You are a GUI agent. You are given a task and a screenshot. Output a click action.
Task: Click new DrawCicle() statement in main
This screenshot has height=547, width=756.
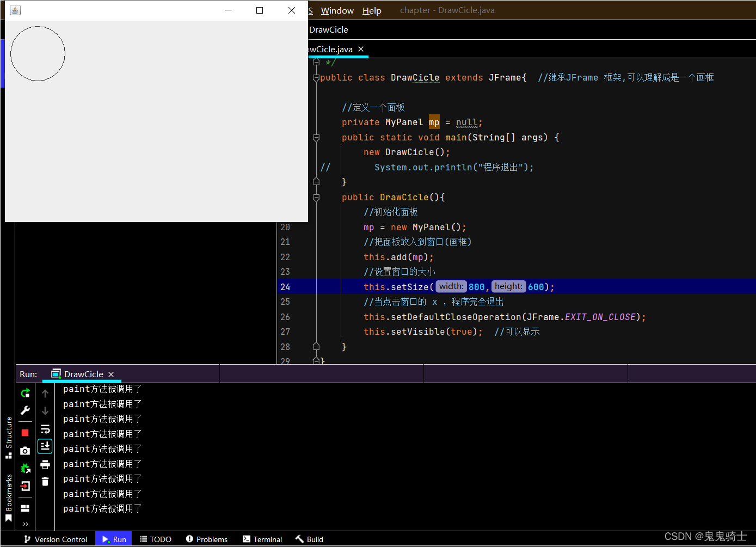[x=407, y=152]
